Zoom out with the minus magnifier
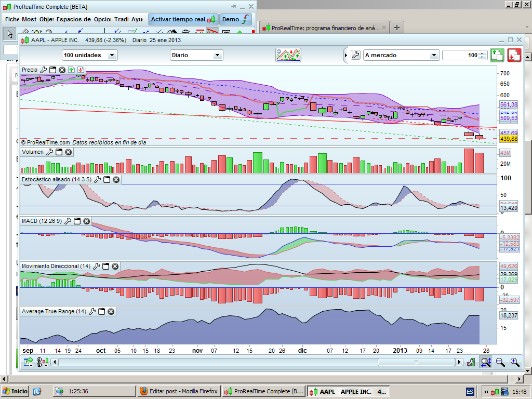This screenshot has height=399, width=532. click(x=500, y=362)
